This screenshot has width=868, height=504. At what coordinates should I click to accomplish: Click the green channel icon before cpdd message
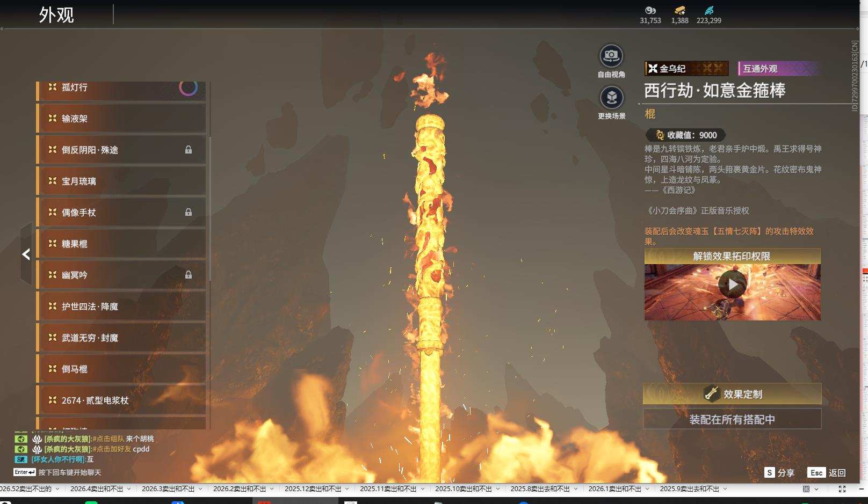click(x=21, y=449)
